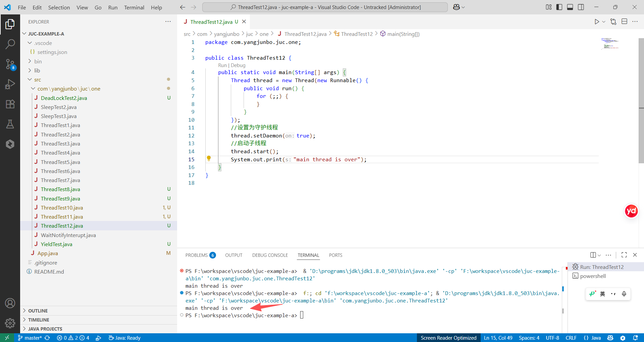
Task: Open Source Control view with 8 changes
Action: pyautogui.click(x=10, y=64)
